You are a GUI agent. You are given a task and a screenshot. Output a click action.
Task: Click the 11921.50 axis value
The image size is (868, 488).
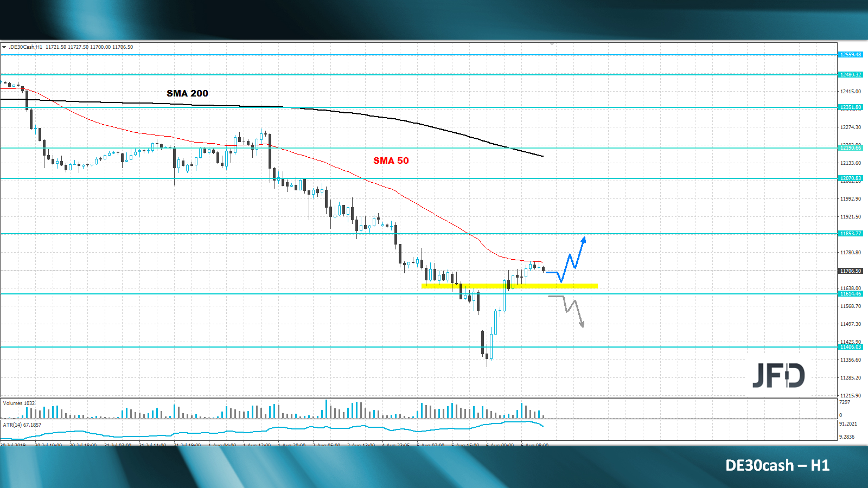[851, 217]
